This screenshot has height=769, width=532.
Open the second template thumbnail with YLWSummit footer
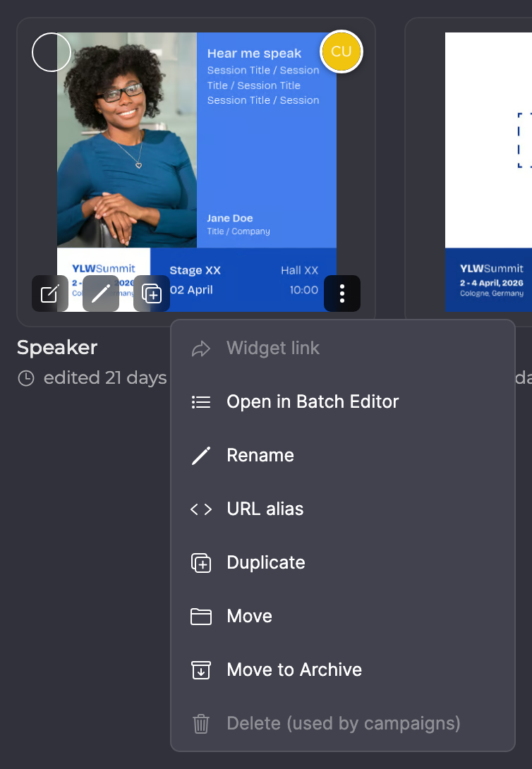(488, 171)
